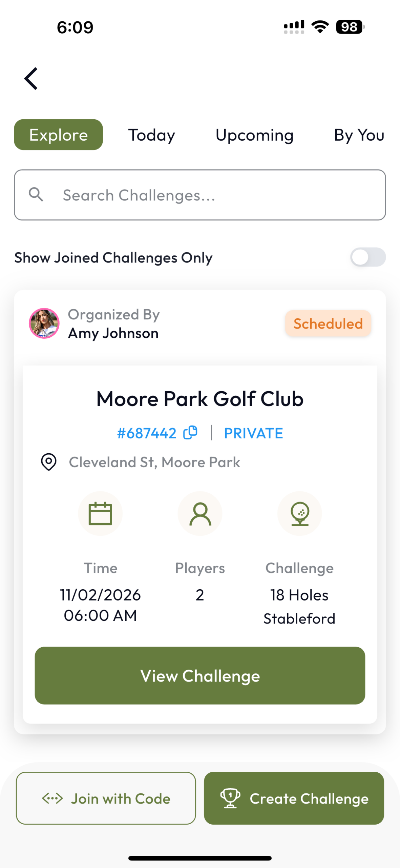Tap the code icon on Join with Code
400x868 pixels.
pyautogui.click(x=52, y=798)
